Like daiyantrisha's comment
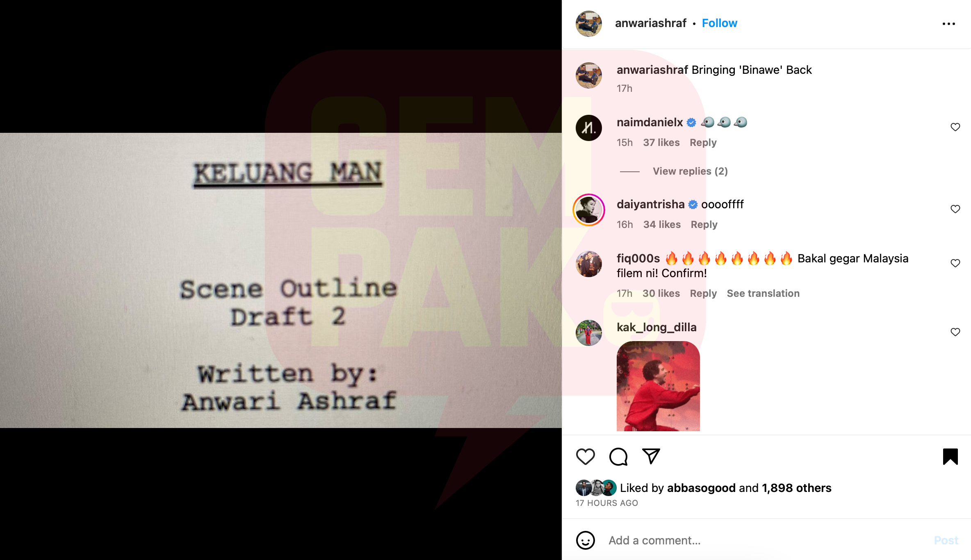The image size is (971, 560). click(x=955, y=209)
